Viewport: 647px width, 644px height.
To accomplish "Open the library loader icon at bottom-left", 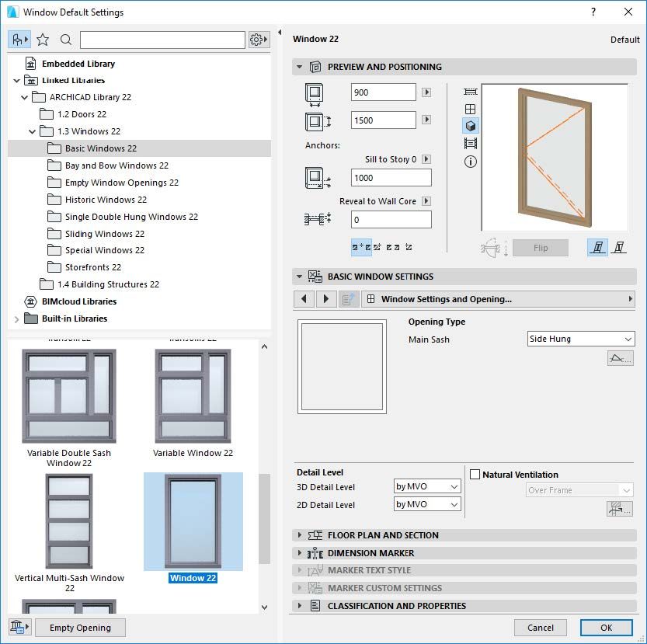I will 19,627.
